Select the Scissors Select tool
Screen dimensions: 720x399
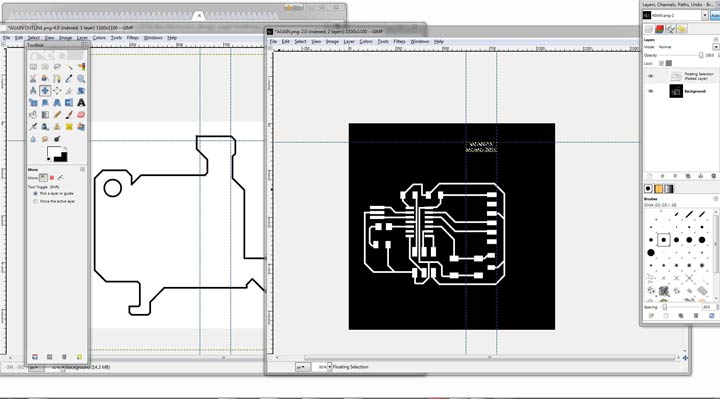33,79
